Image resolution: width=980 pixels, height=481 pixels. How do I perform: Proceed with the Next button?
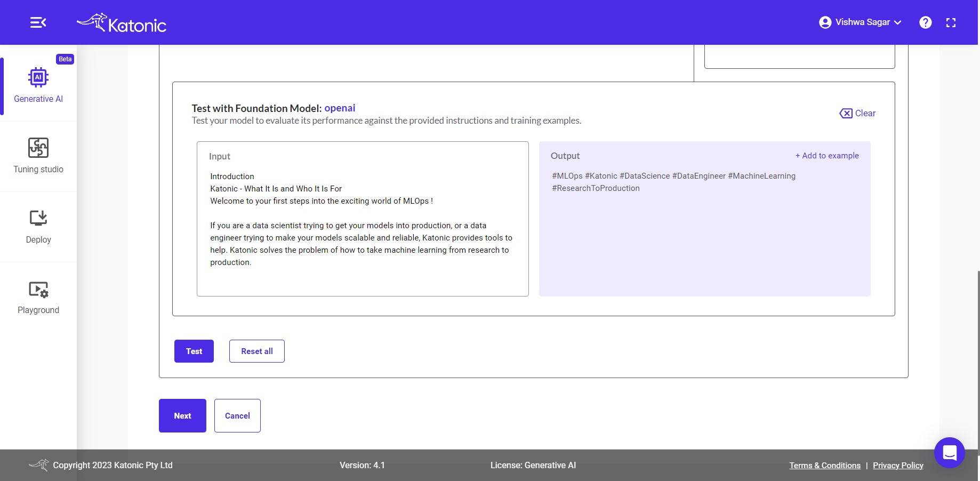pos(182,415)
